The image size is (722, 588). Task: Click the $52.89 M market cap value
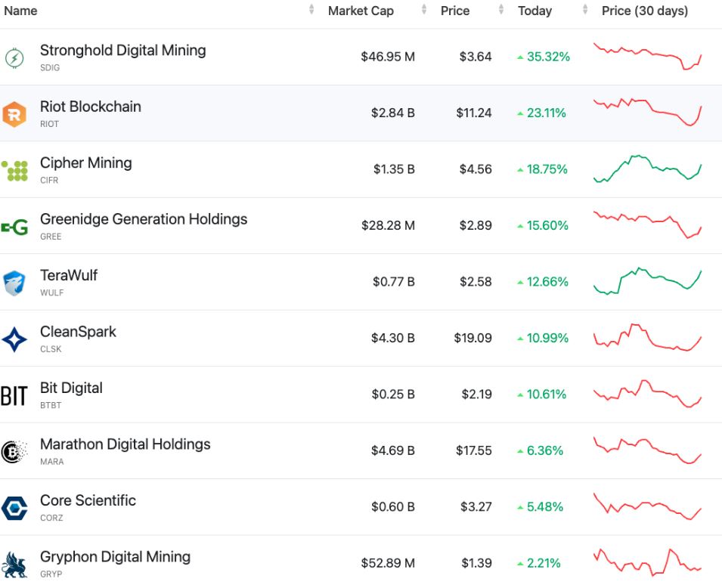[388, 562]
